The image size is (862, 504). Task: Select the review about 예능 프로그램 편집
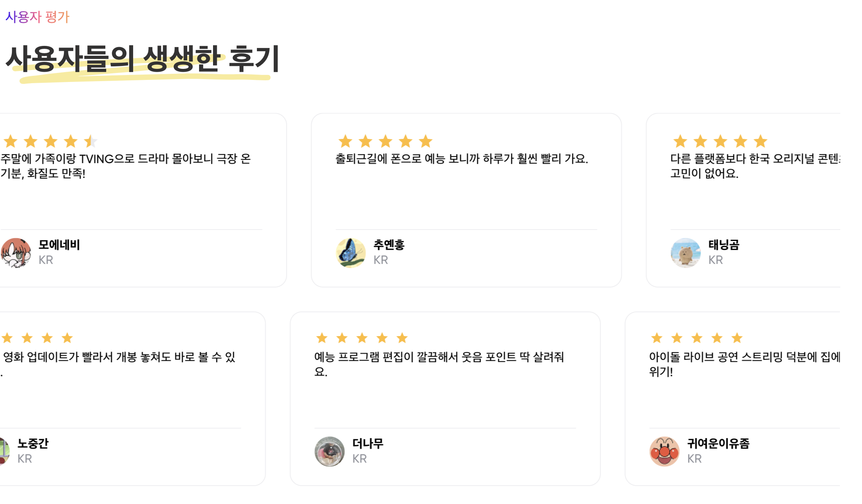tap(439, 364)
